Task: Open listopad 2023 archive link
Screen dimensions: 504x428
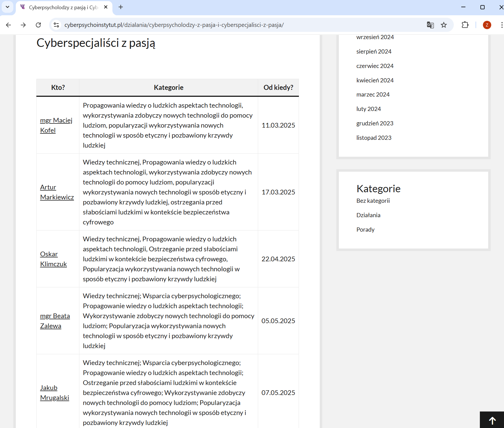Action: pyautogui.click(x=374, y=138)
